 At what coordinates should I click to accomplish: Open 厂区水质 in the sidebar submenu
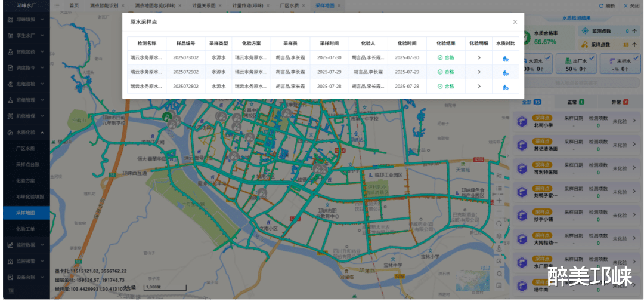(26, 149)
